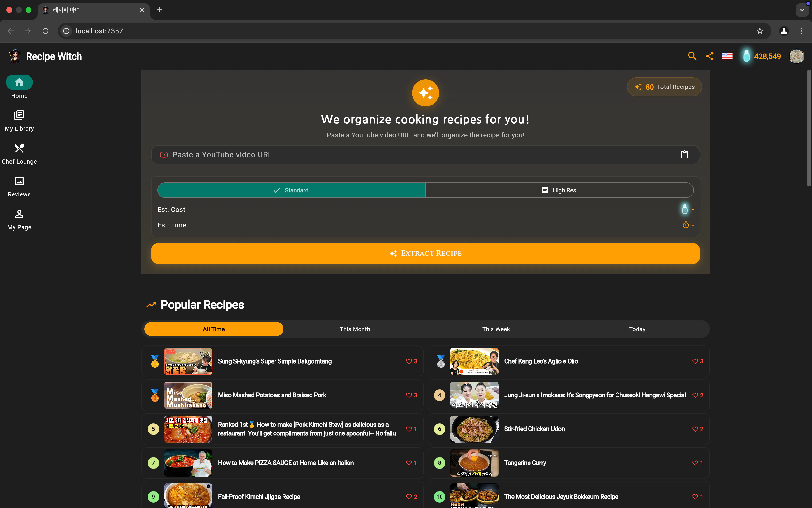This screenshot has width=812, height=508.
Task: Like Tangerine Curry heart icon
Action: (x=695, y=463)
